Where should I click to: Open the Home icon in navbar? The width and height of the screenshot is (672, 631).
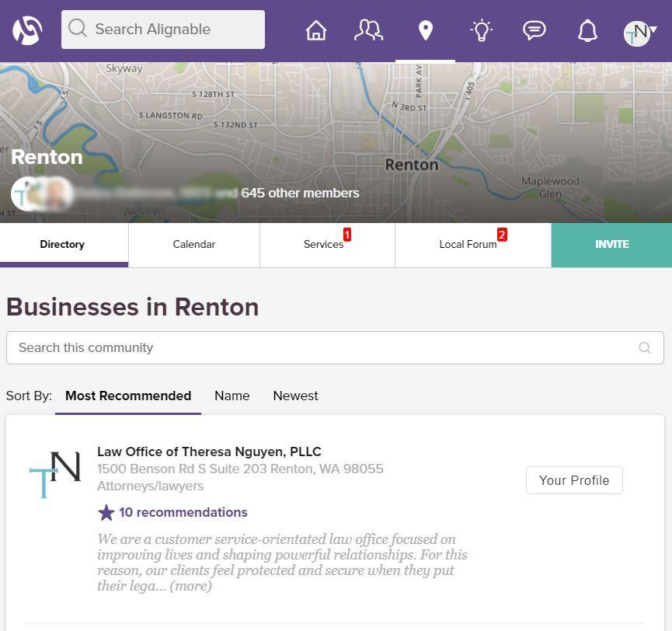316,30
